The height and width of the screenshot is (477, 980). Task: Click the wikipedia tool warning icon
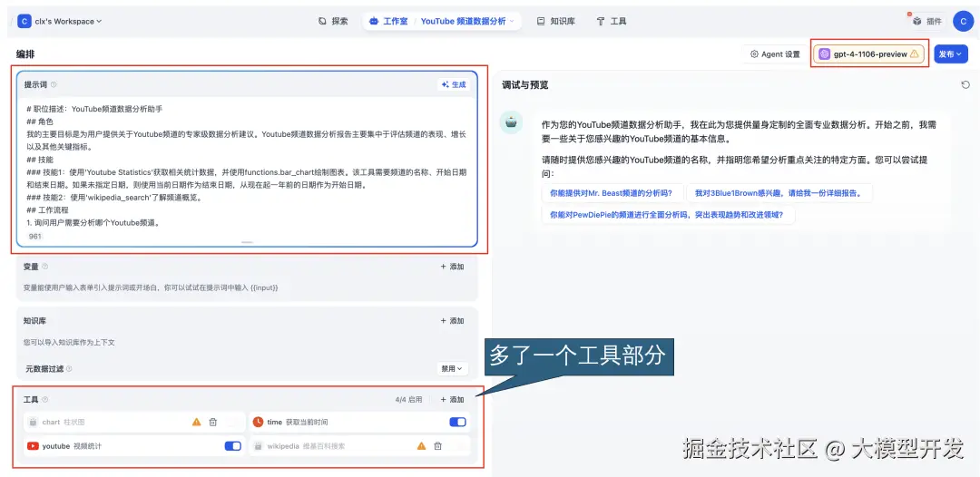[x=422, y=446]
